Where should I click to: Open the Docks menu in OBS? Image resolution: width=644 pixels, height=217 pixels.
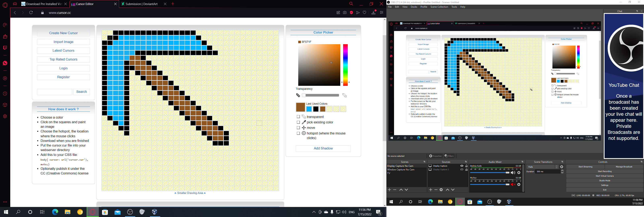point(414,7)
